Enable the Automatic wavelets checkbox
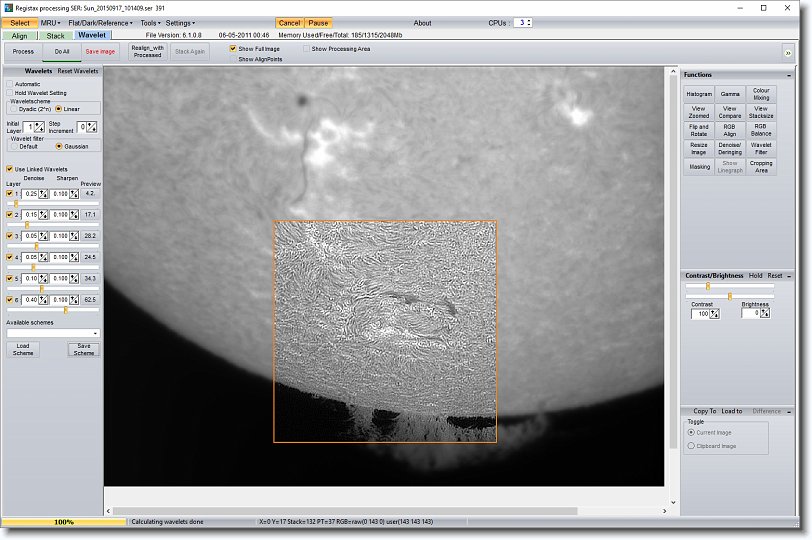The height and width of the screenshot is (540, 812). (x=9, y=84)
